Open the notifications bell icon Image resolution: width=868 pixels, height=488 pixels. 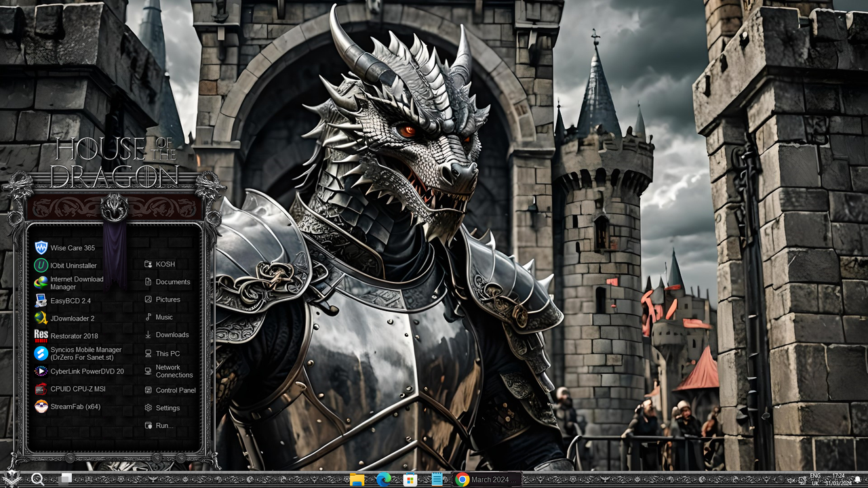tap(858, 480)
